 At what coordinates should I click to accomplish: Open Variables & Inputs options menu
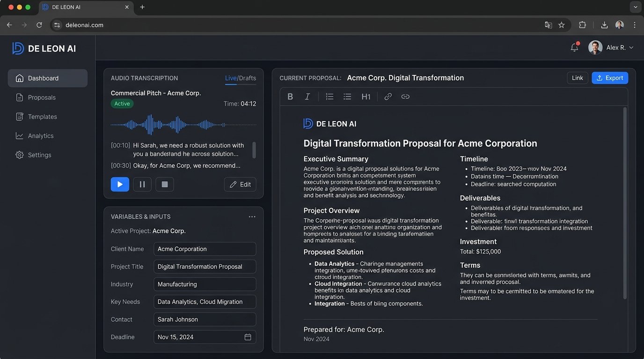[252, 217]
